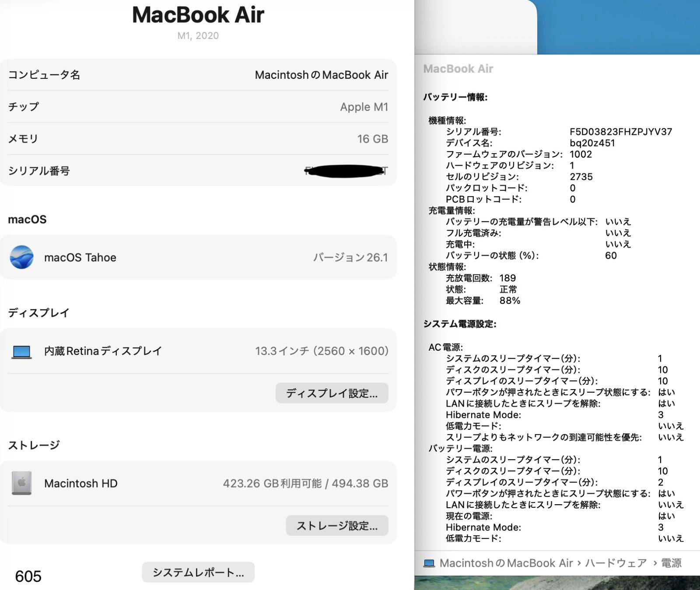Click the macOS Tahoe logo icon
Image resolution: width=700 pixels, height=590 pixels.
point(21,257)
